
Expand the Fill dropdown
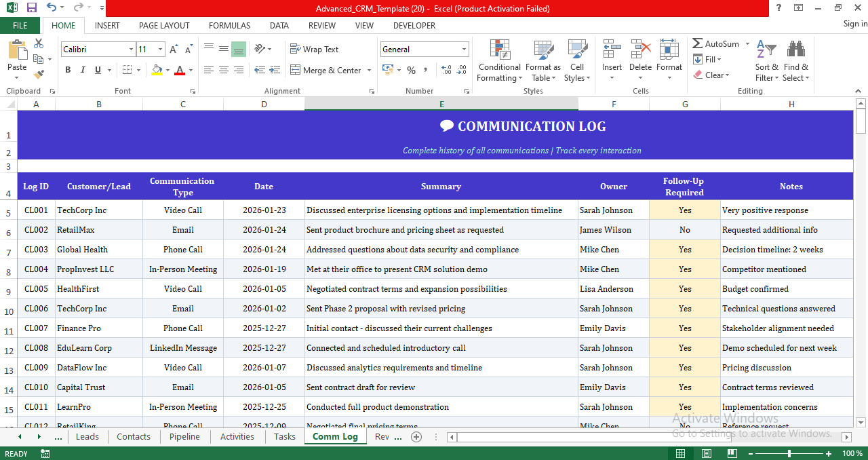pyautogui.click(x=708, y=59)
